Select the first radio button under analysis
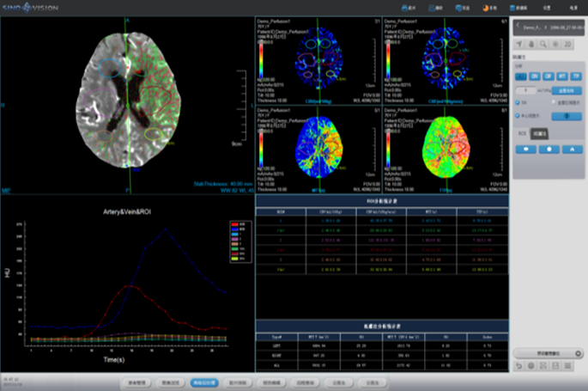The width and height of the screenshot is (588, 391). 518,101
